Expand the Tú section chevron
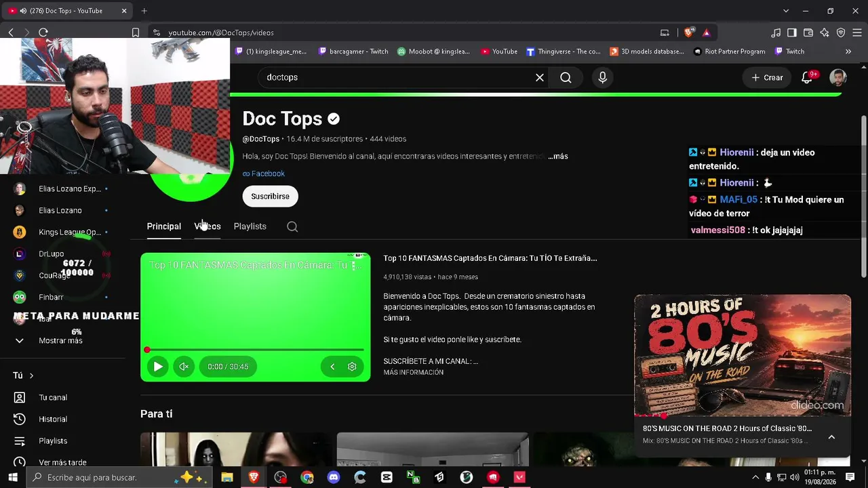Screen dimensions: 868x488 click(x=31, y=375)
